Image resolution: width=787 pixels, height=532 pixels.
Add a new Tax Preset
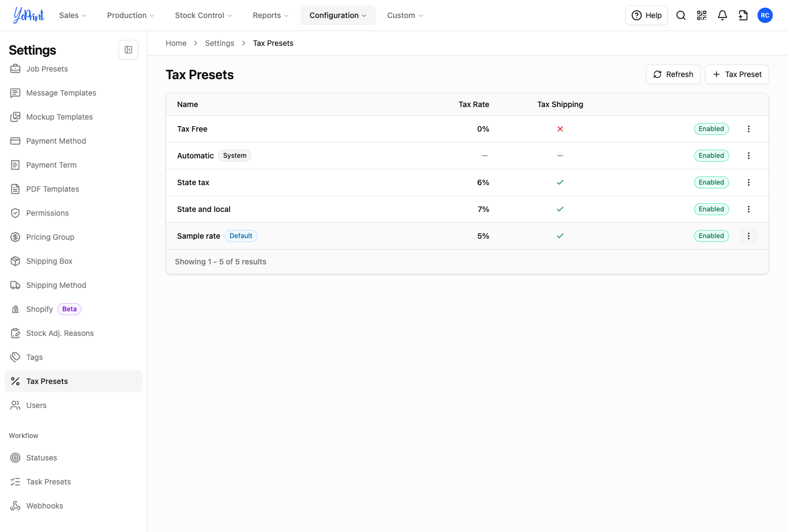(x=737, y=74)
